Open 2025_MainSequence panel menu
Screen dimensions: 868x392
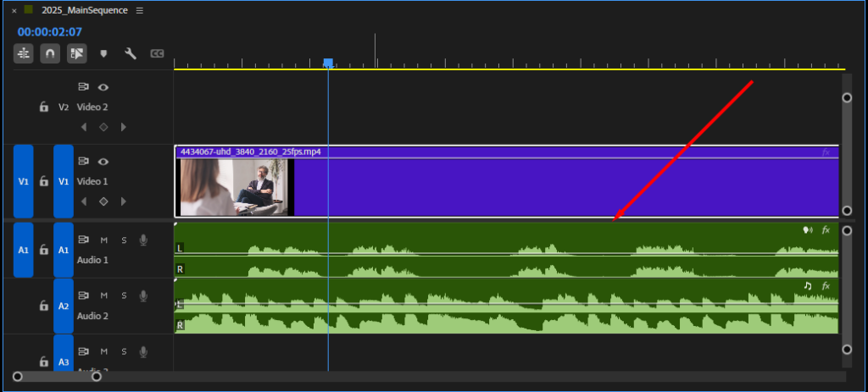point(140,10)
